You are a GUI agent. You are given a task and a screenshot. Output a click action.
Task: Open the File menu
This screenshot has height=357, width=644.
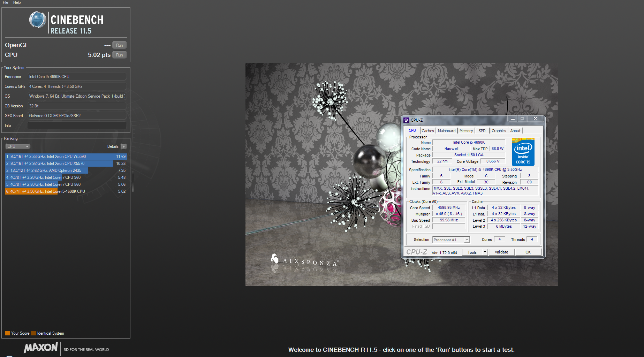tap(5, 2)
